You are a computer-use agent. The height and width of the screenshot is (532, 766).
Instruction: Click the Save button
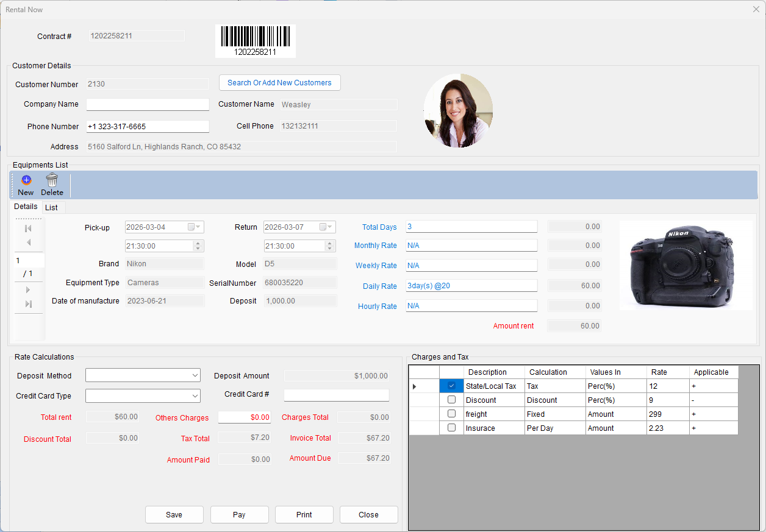point(174,514)
